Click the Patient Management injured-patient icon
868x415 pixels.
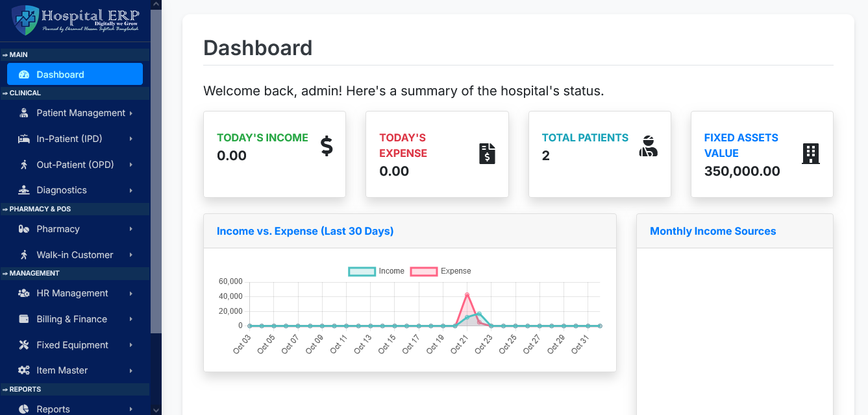tap(23, 113)
